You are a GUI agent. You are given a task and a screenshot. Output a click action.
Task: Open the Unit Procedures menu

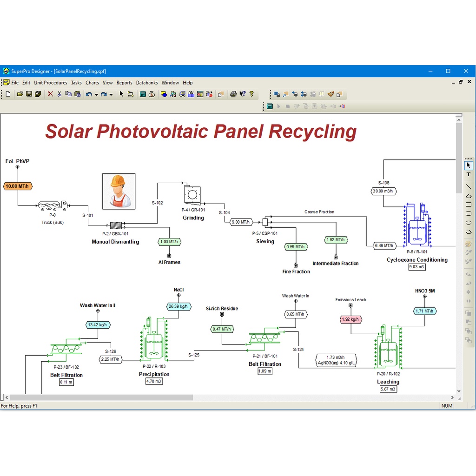pos(50,83)
